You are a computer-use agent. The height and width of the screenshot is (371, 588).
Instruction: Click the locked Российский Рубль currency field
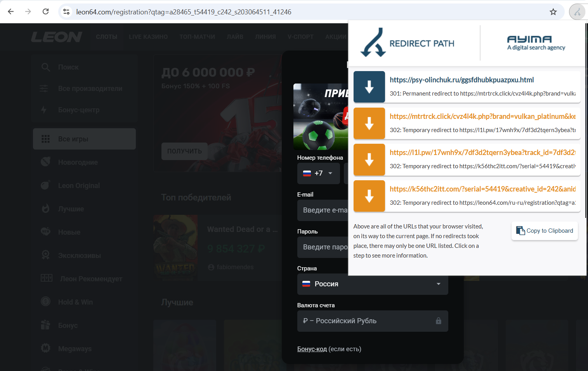tap(373, 321)
